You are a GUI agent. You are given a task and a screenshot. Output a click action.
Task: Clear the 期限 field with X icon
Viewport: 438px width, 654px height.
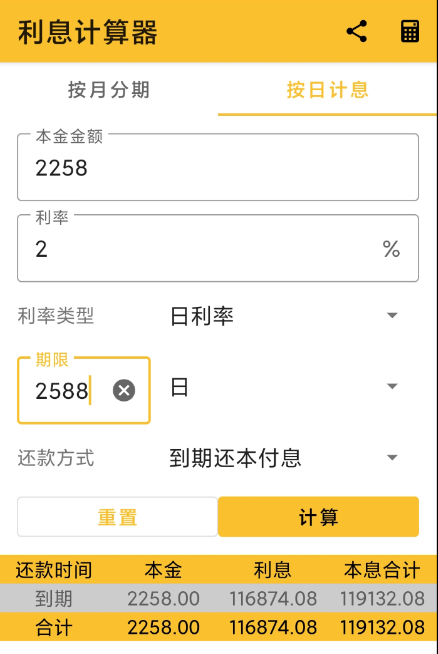pos(124,390)
